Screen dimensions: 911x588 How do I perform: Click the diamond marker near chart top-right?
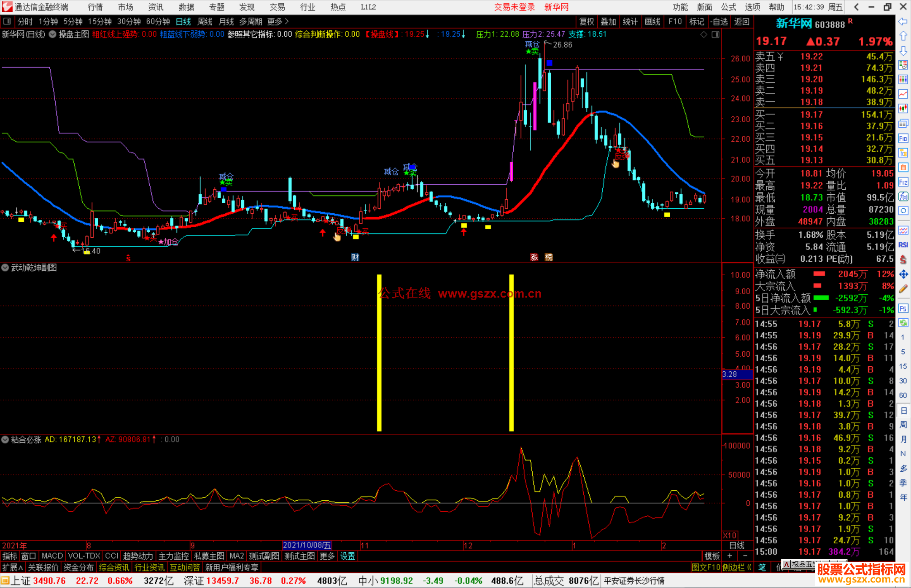click(x=703, y=35)
